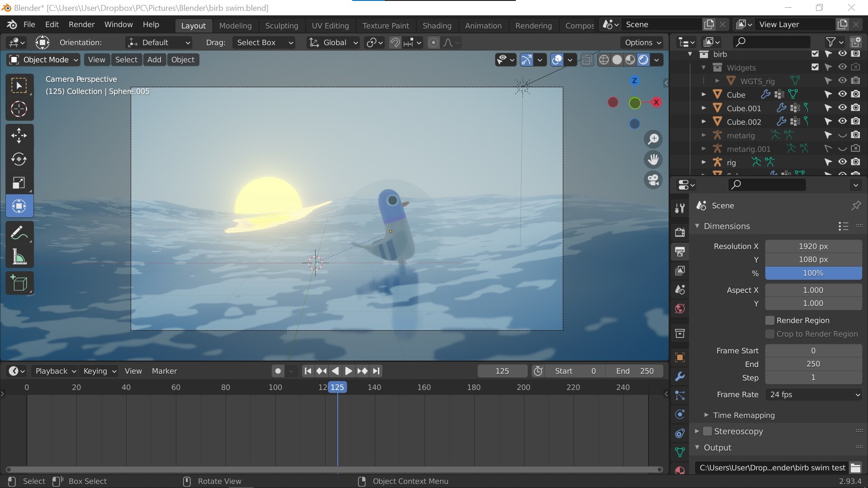868x488 pixels.
Task: Select the Move tool in the toolbar
Action: [19, 135]
